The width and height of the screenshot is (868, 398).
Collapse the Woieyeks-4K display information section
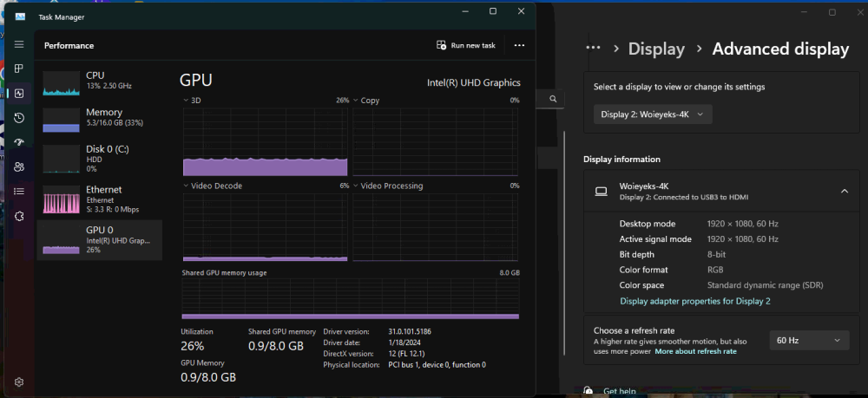coord(845,192)
